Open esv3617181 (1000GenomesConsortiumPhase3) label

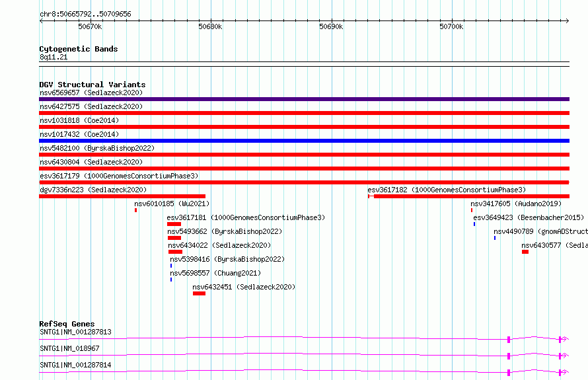tap(246, 217)
